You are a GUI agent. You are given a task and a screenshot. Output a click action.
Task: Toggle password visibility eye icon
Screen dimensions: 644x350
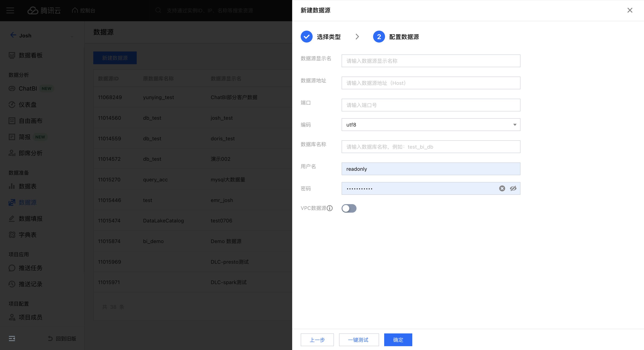click(x=513, y=188)
